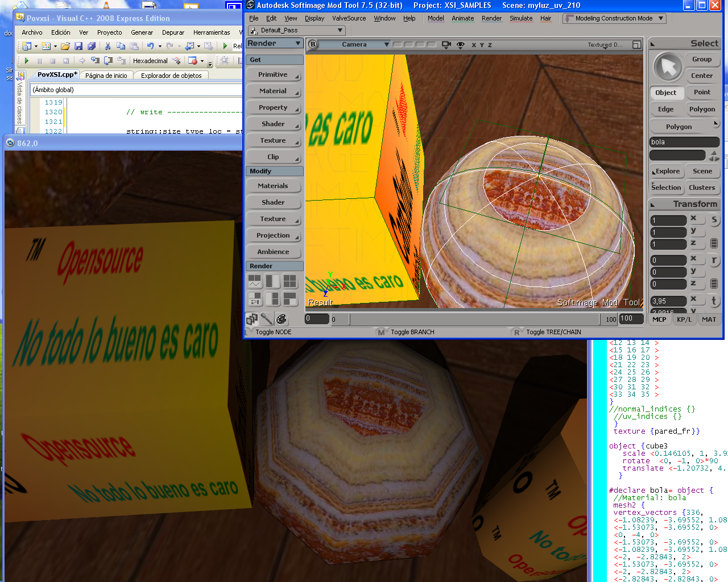
Task: Click the brush tool icon next to the palette
Action: tap(266, 319)
